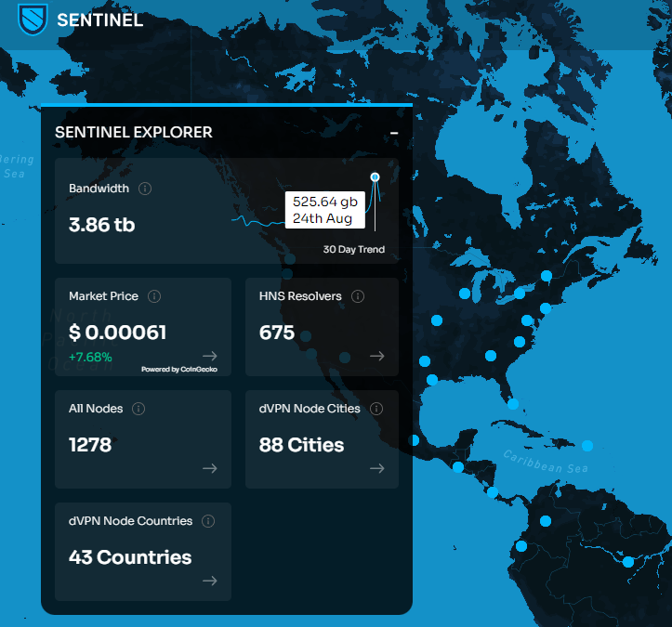Click the 1278 nodes value

click(x=90, y=445)
